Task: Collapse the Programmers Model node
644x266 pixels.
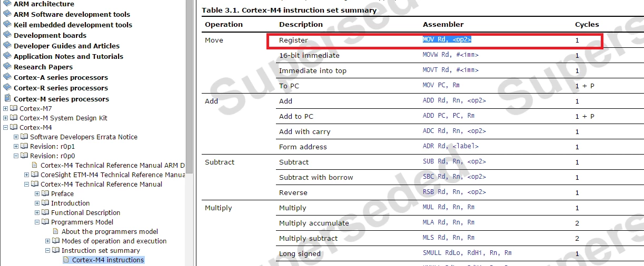Action: pos(37,222)
